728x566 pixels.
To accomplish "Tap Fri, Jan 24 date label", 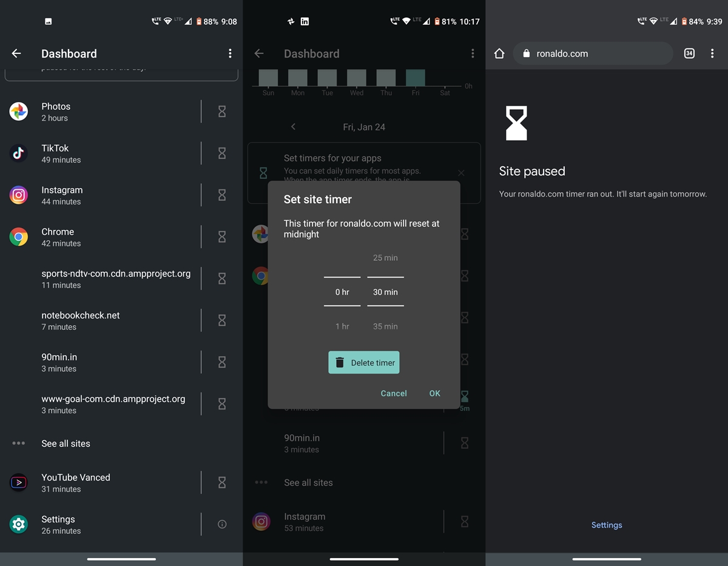I will coord(364,127).
